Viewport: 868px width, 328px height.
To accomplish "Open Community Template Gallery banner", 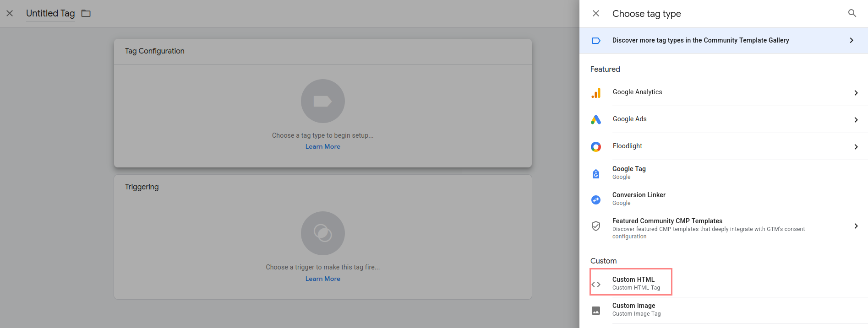I will click(x=723, y=40).
